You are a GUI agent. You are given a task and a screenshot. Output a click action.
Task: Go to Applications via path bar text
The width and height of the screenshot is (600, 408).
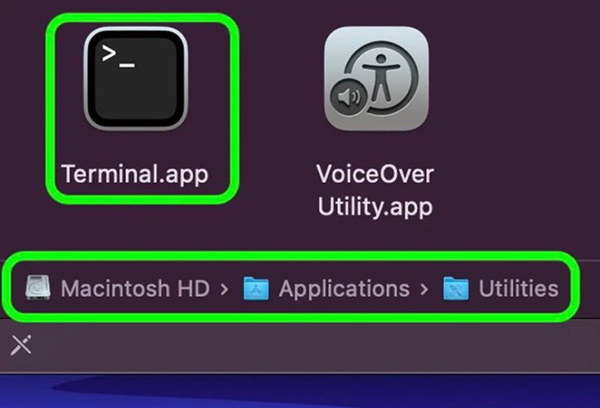click(344, 289)
